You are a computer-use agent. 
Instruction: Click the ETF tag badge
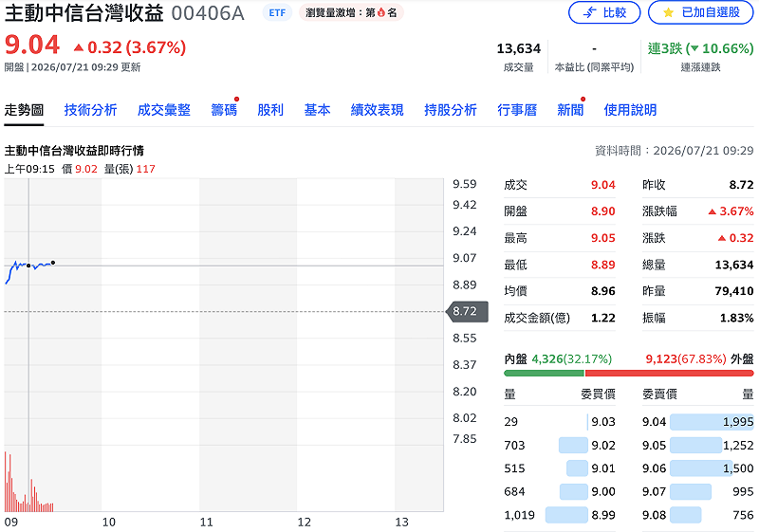[277, 13]
